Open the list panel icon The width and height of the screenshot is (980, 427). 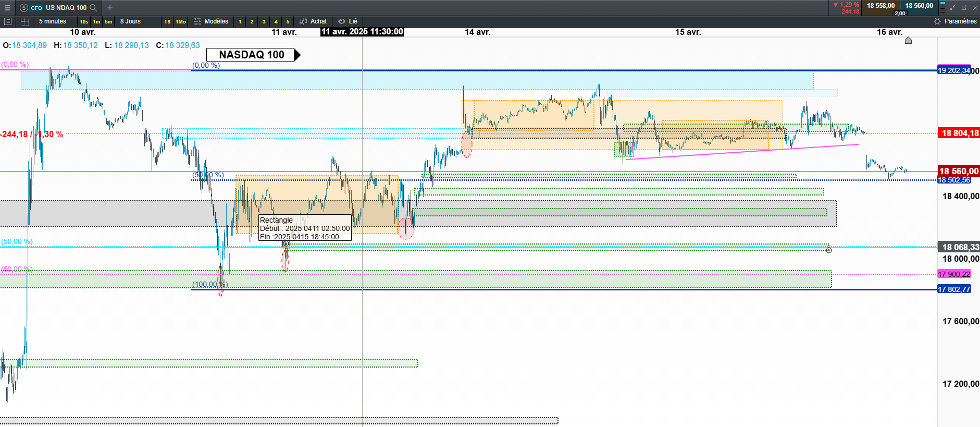coord(8,21)
